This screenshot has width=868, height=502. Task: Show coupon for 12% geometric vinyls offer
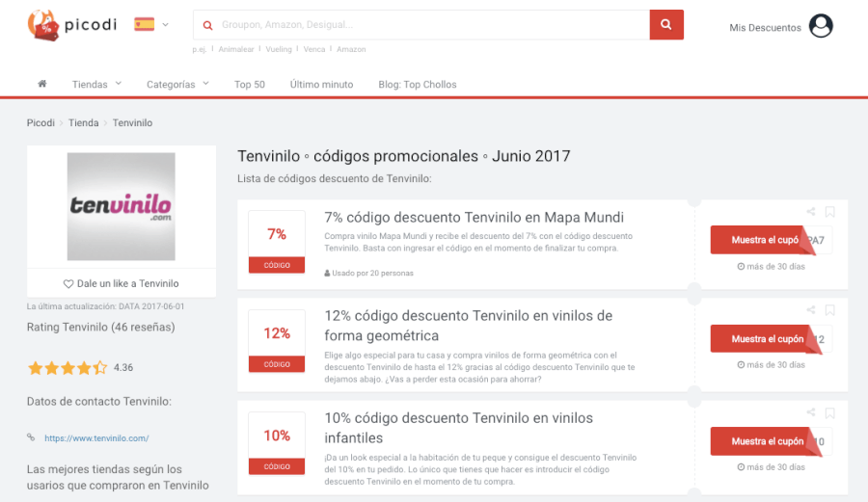tap(766, 339)
